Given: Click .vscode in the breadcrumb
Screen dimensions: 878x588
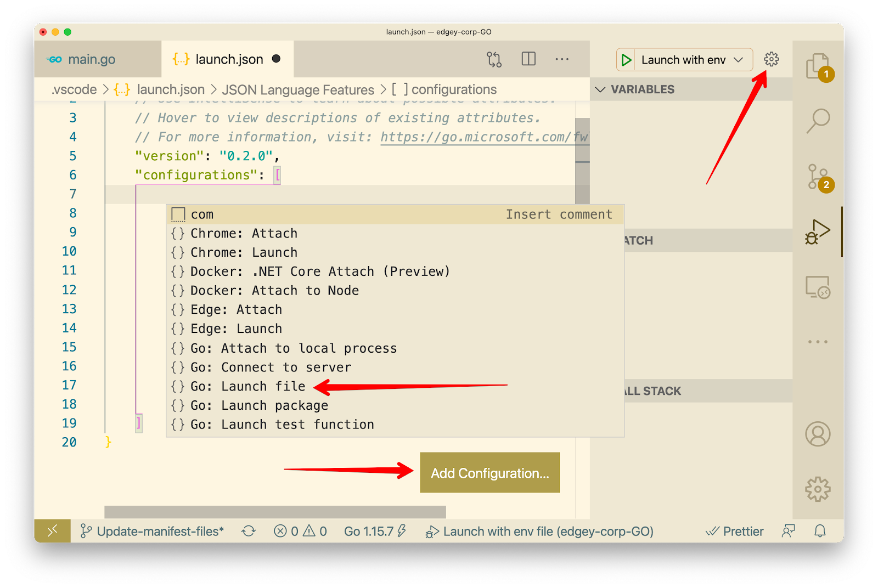Looking at the screenshot, I should tap(74, 89).
